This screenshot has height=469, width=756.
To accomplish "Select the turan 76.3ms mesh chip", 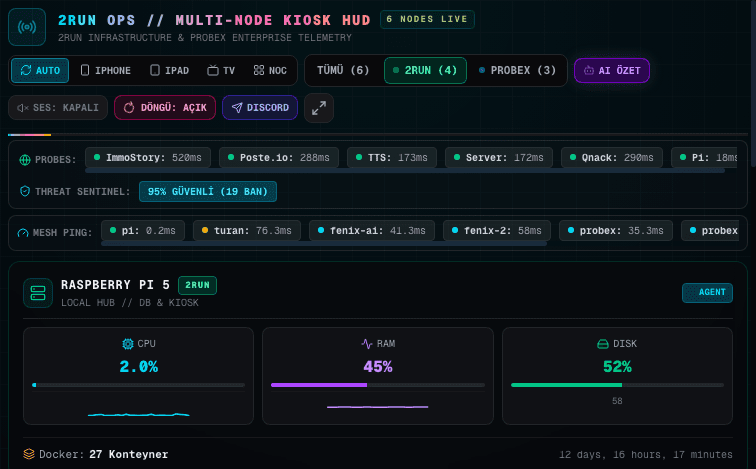I will pyautogui.click(x=247, y=230).
